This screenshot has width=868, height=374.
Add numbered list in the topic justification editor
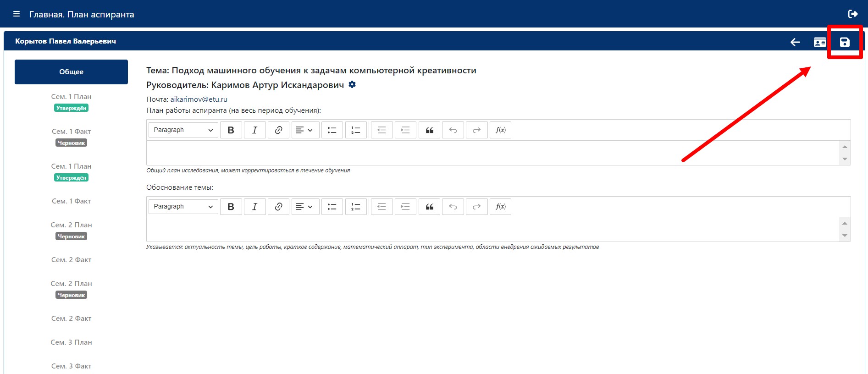click(356, 207)
